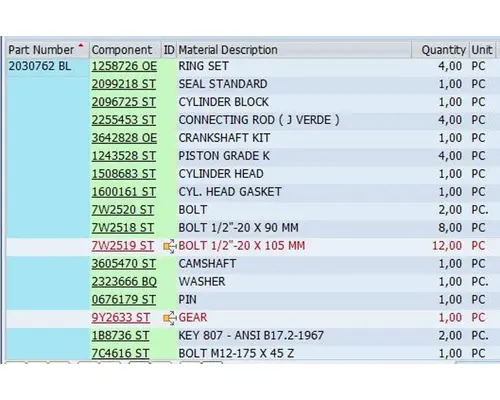Open component link 2099218 ST
This screenshot has width=500, height=400.
pyautogui.click(x=124, y=84)
